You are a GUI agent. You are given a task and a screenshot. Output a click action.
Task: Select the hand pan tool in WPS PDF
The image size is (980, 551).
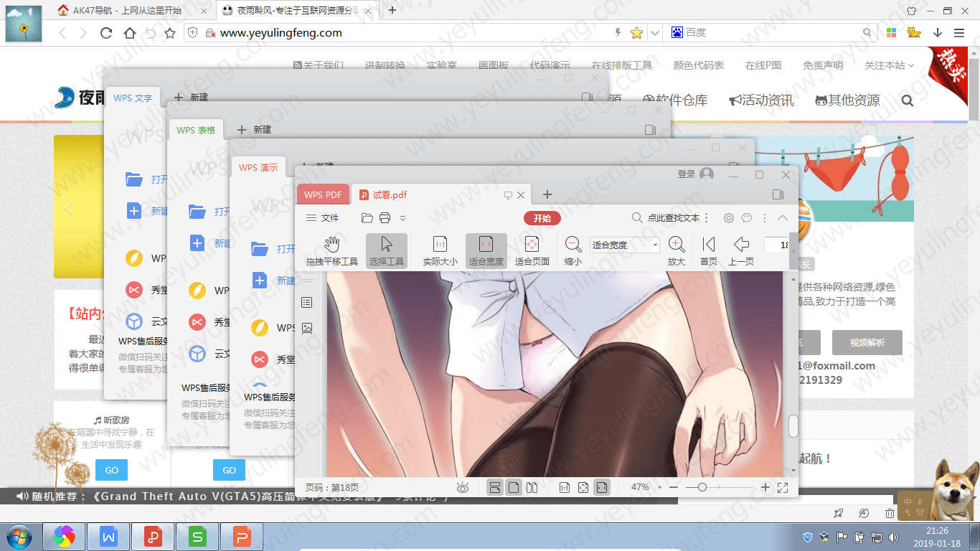tap(331, 251)
